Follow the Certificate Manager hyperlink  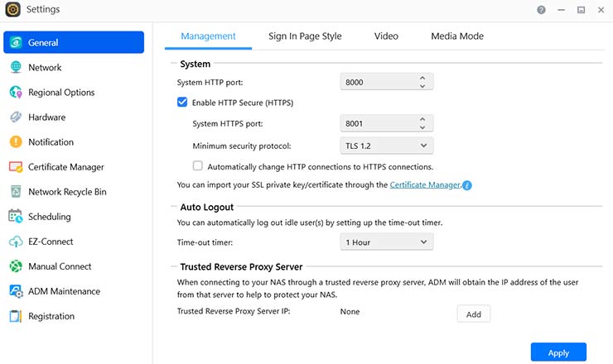(x=425, y=185)
